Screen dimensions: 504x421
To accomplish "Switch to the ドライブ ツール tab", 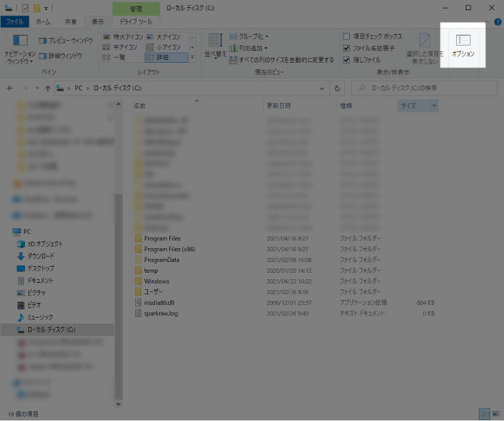I will (x=136, y=22).
